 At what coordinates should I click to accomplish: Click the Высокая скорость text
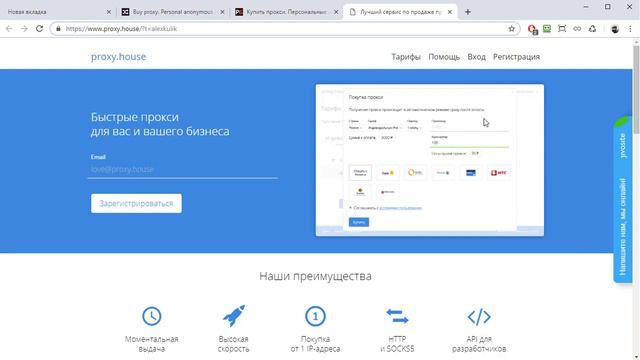233,344
